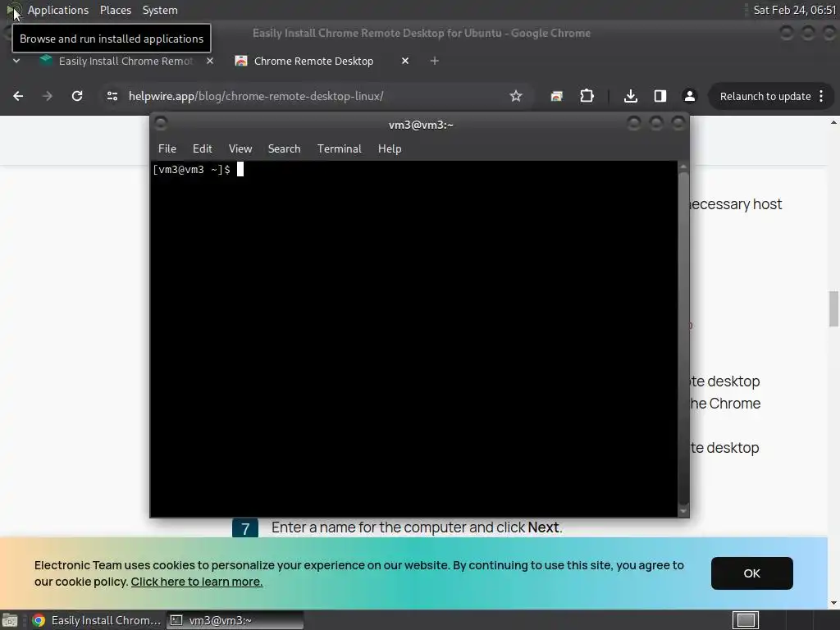Open terminal File menu
840x630 pixels.
pyautogui.click(x=167, y=149)
